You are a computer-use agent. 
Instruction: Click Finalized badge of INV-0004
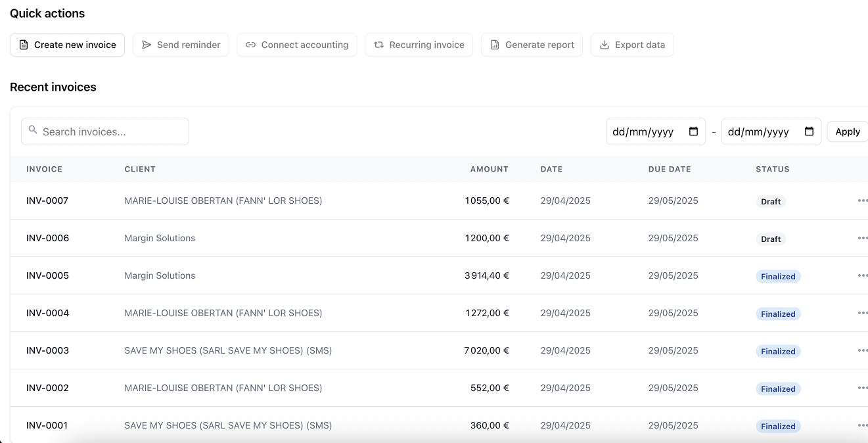(x=778, y=314)
